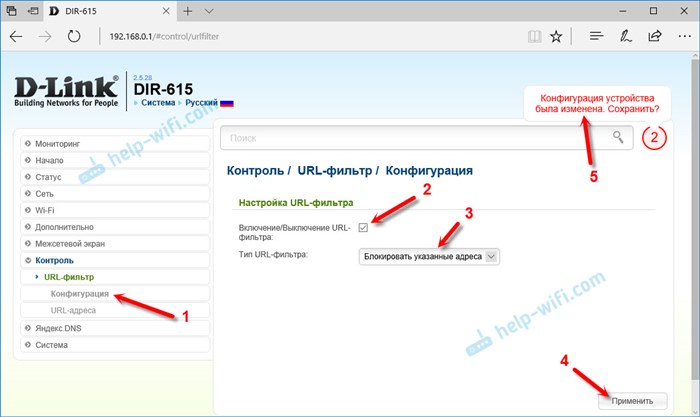
Task: Click the set-tabs-aside icon
Action: [x=33, y=11]
